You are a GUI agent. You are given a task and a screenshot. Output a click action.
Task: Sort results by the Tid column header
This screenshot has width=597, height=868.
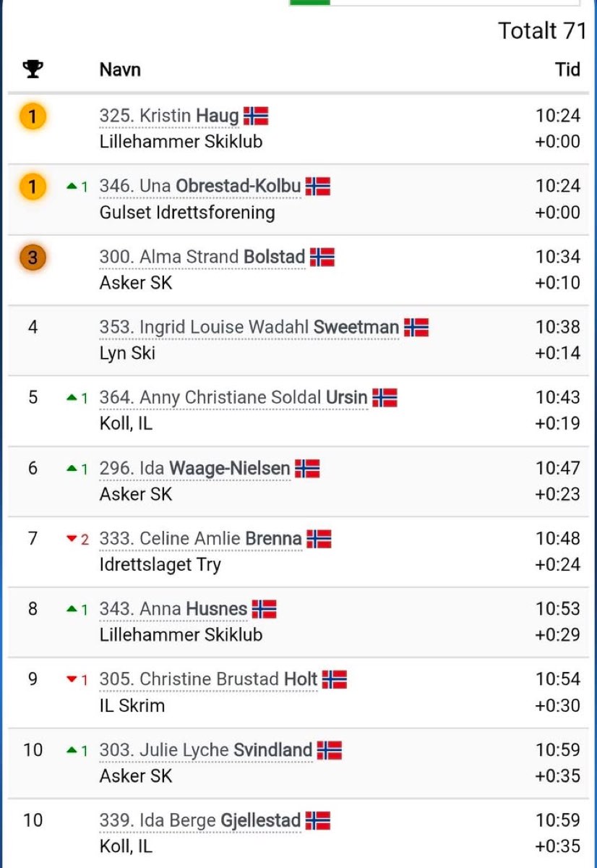(567, 69)
